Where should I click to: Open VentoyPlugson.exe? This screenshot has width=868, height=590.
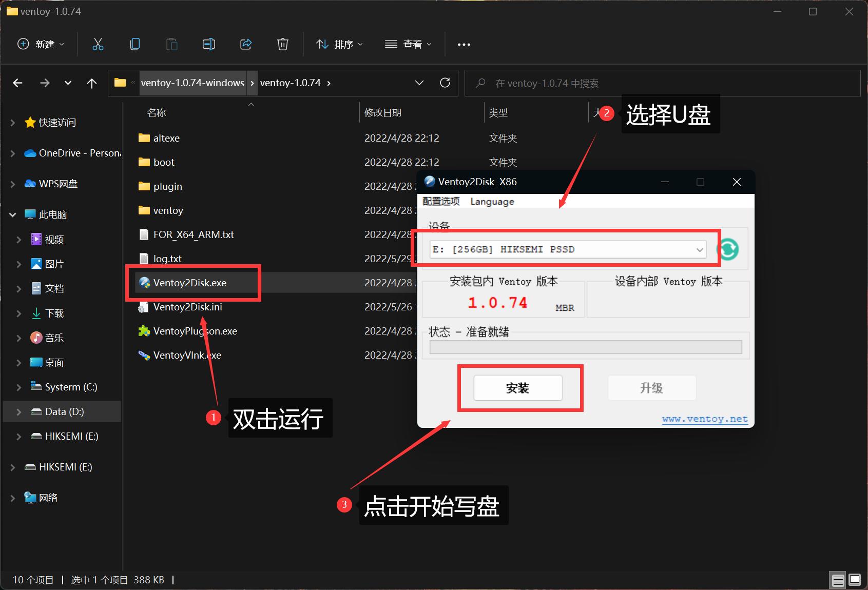195,331
